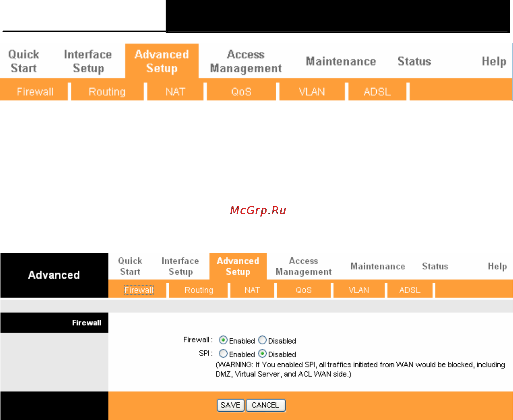Open QoS link in lower submenu
This screenshot has width=513, height=420.
[304, 290]
